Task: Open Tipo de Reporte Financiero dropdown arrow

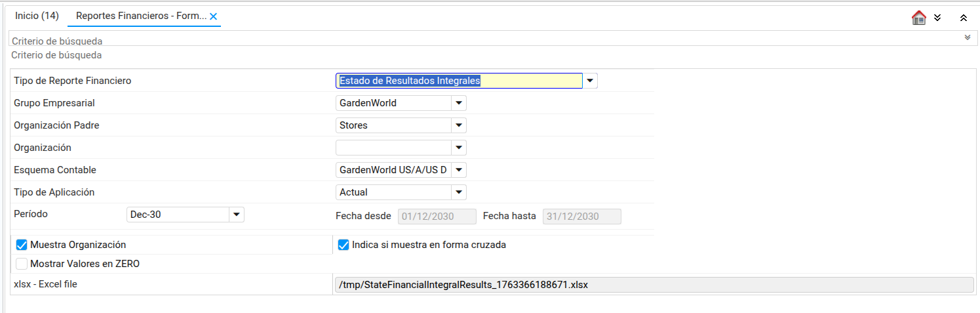Action: tap(590, 81)
